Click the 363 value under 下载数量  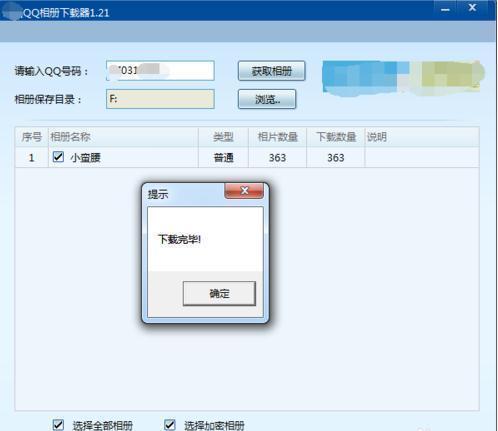click(x=336, y=157)
